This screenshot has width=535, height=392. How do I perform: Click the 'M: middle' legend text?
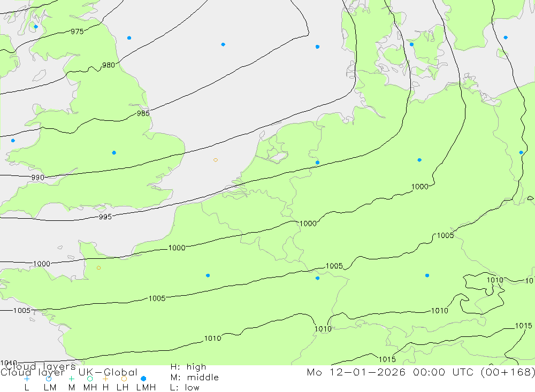click(195, 378)
